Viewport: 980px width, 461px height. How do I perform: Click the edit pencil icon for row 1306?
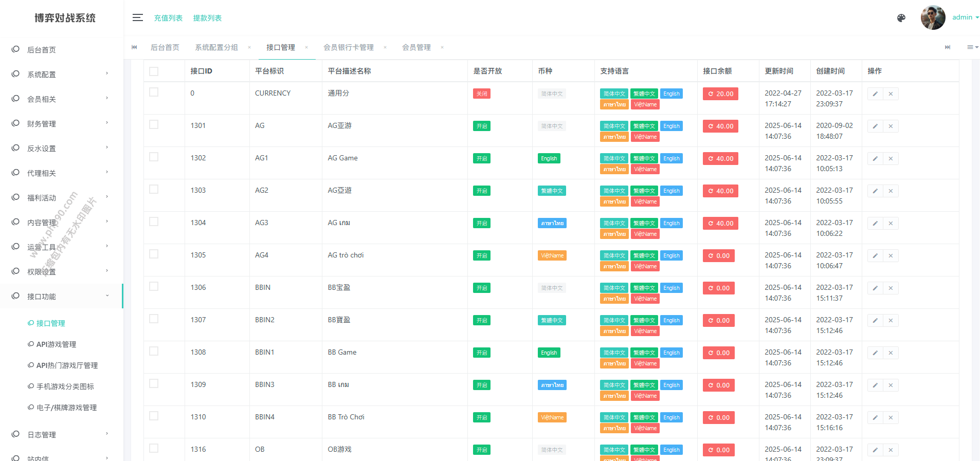click(x=875, y=288)
